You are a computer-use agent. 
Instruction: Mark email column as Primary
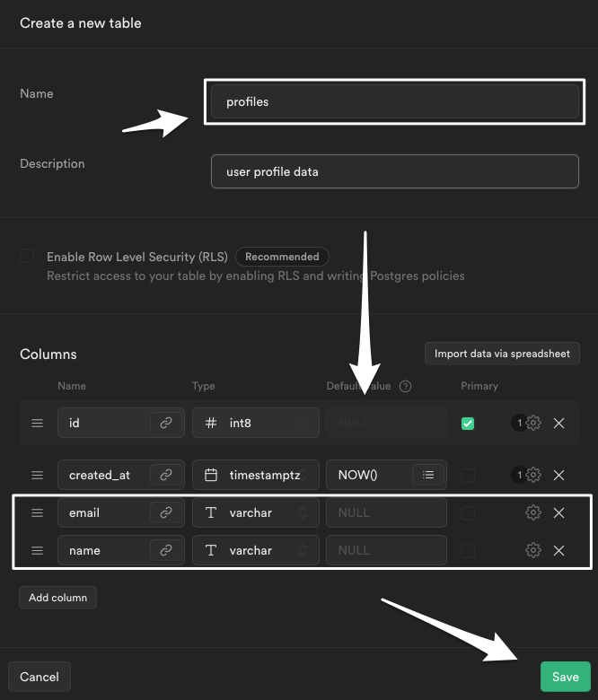[x=468, y=512]
